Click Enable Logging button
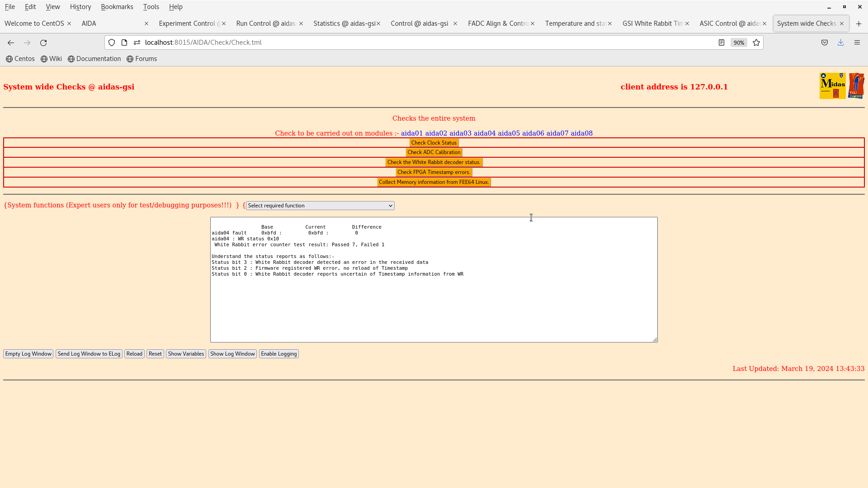This screenshot has width=868, height=488. click(x=278, y=354)
